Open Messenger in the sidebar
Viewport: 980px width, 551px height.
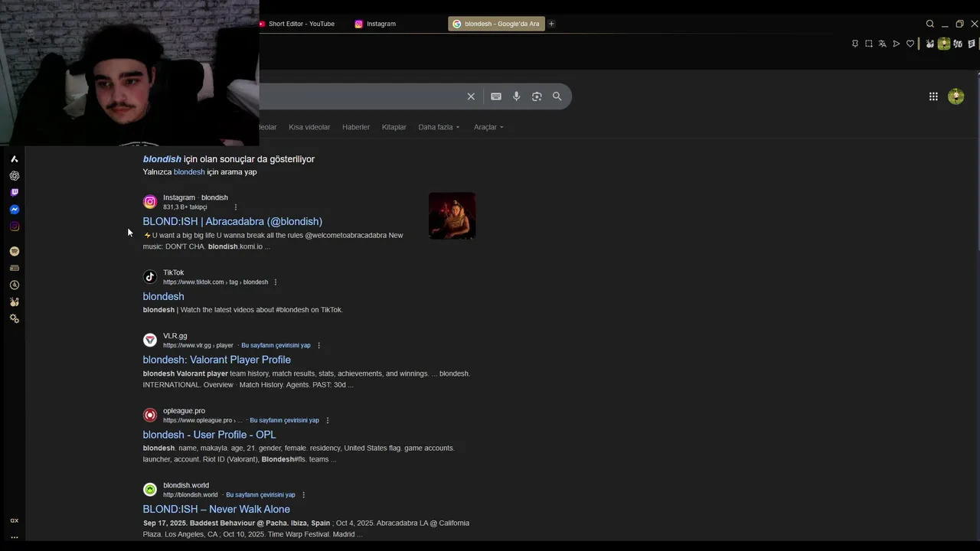(14, 210)
